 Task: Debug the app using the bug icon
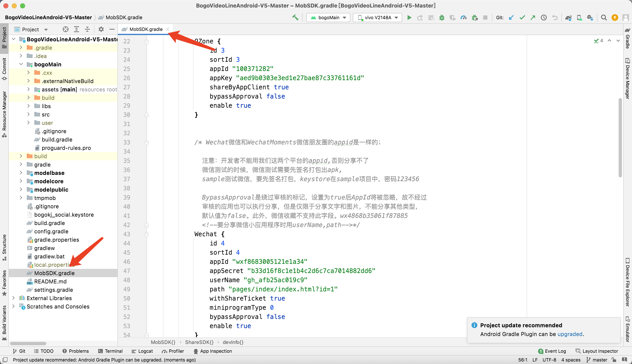[442, 18]
